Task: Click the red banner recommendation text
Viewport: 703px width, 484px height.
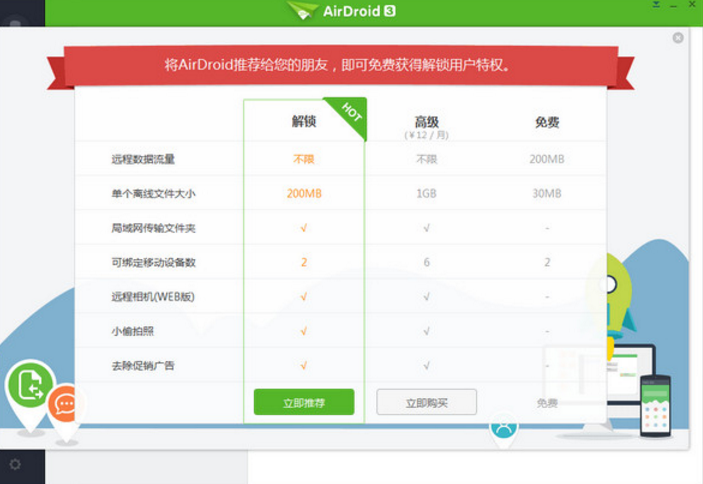Action: [x=337, y=65]
